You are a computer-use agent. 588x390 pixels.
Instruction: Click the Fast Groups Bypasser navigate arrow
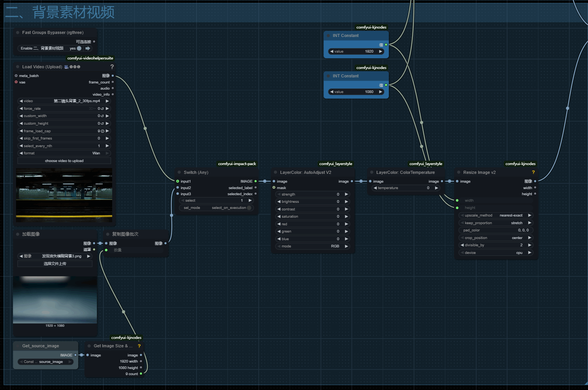click(x=88, y=48)
